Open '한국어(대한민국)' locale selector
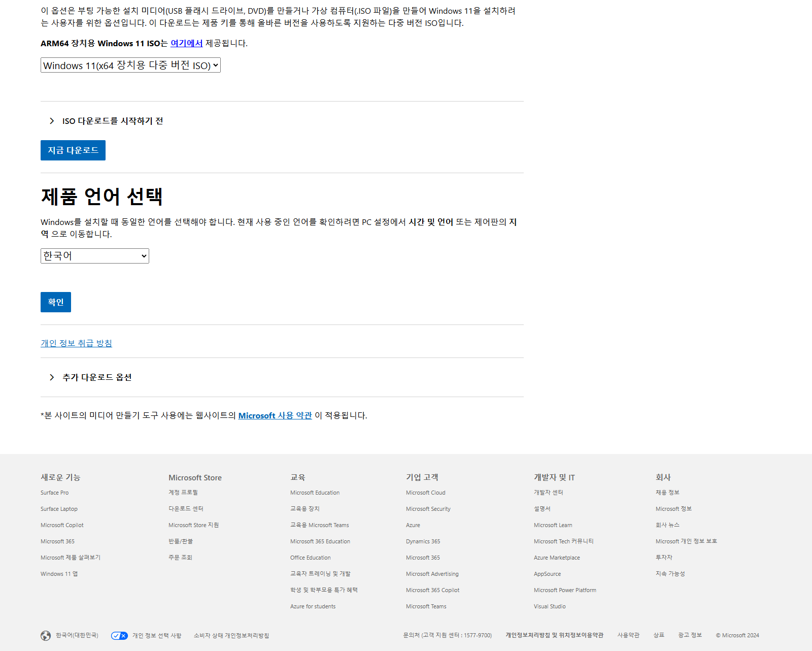Screen dimensions: 812x651 (x=77, y=635)
